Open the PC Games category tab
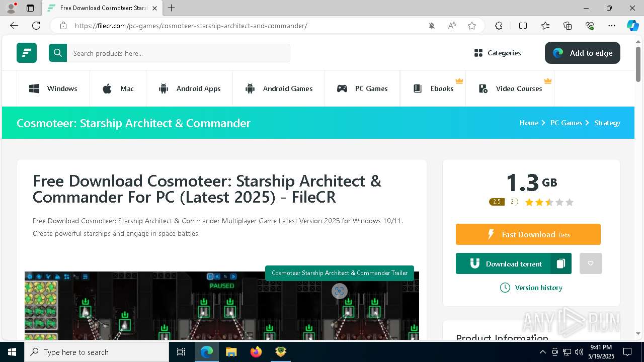Viewport: 644px width, 362px height. (x=362, y=88)
